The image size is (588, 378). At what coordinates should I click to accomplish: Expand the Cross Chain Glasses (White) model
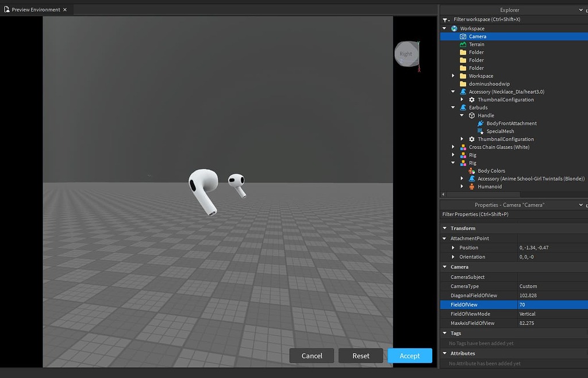click(453, 147)
